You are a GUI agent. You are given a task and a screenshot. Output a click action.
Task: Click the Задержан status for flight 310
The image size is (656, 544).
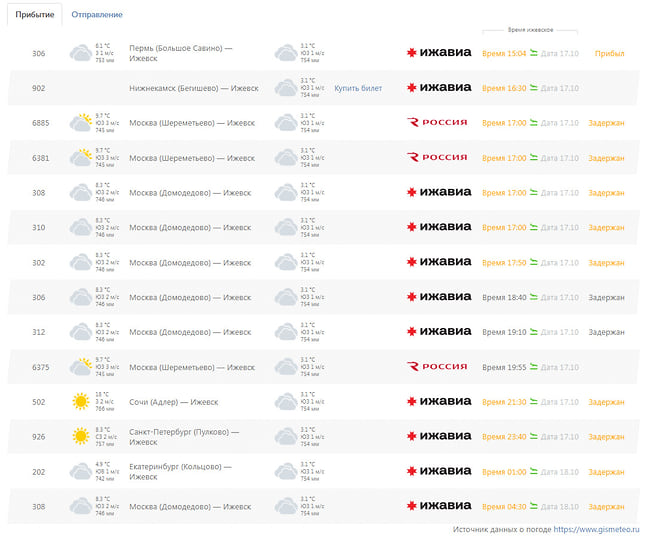(x=606, y=228)
